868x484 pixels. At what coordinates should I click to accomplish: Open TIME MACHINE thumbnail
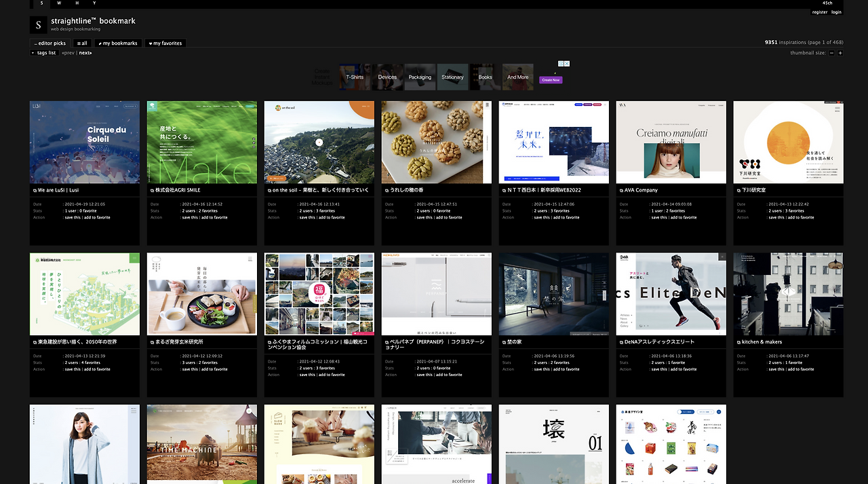(202, 445)
